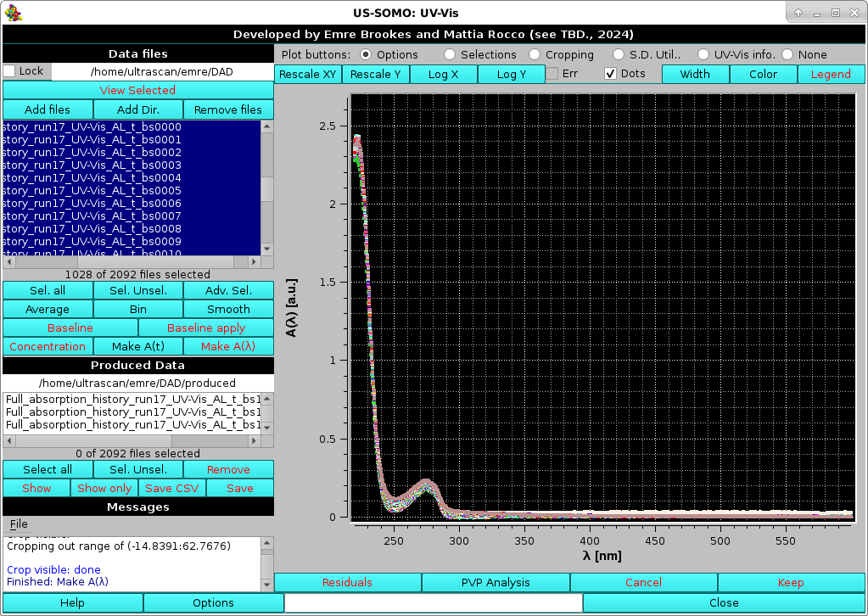Select the Cropping plot buttons radio

coord(535,54)
